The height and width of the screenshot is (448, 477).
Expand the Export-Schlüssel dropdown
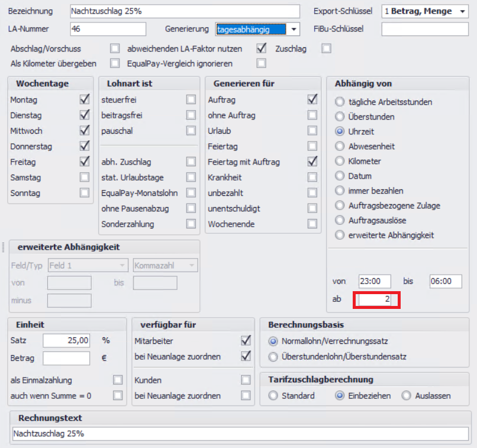coord(462,11)
